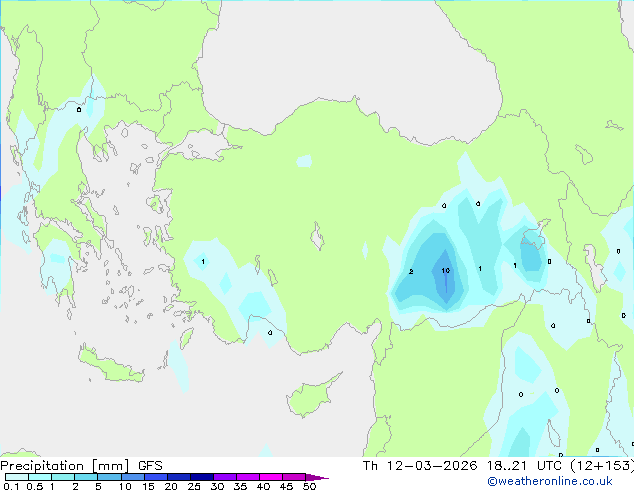634x490 pixels.
Task: Pick the 30–35 mm purple legend swatch
Action: tap(224, 477)
